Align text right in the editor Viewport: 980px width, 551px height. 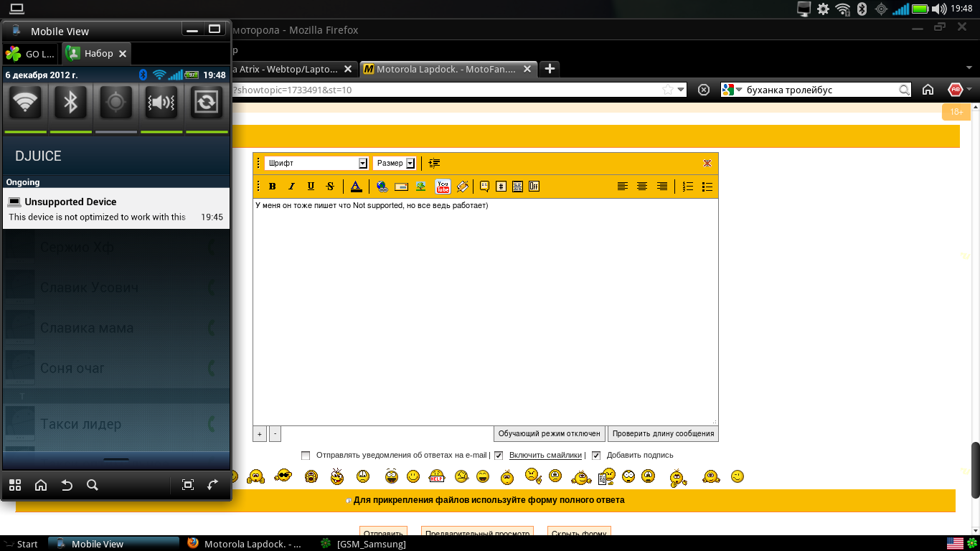[x=662, y=187]
